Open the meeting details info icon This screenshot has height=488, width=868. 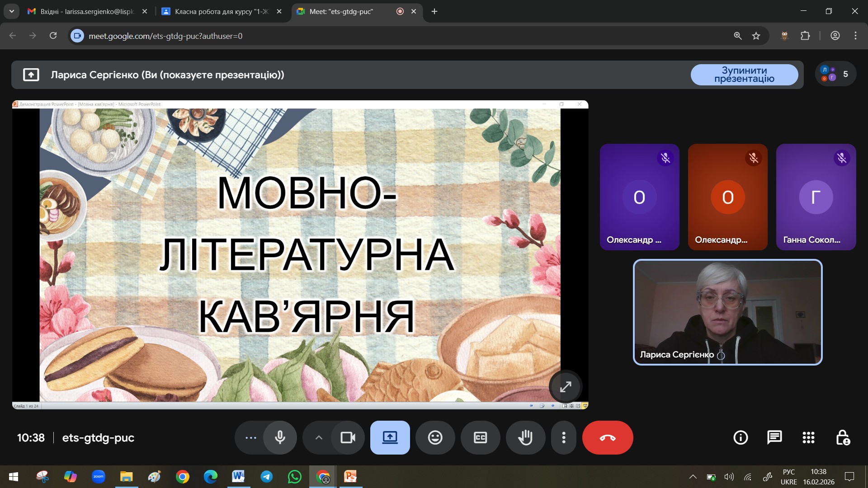click(741, 437)
